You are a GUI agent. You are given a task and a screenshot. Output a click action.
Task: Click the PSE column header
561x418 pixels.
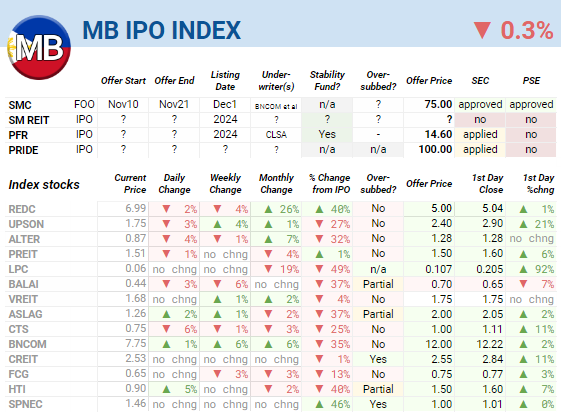(531, 81)
